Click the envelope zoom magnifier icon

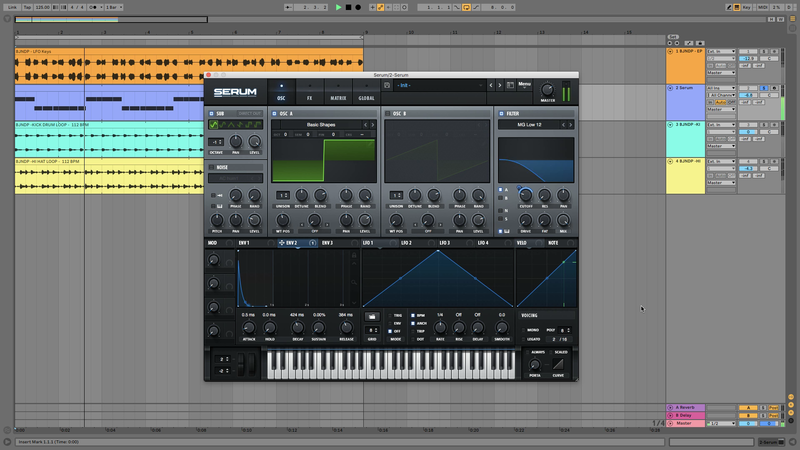(x=354, y=282)
